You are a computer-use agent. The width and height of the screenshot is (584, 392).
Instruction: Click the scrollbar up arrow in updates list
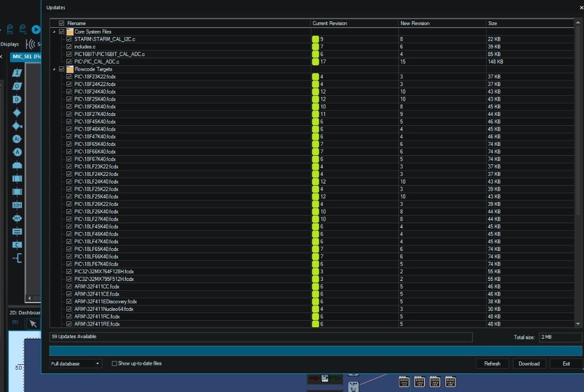[x=578, y=22]
